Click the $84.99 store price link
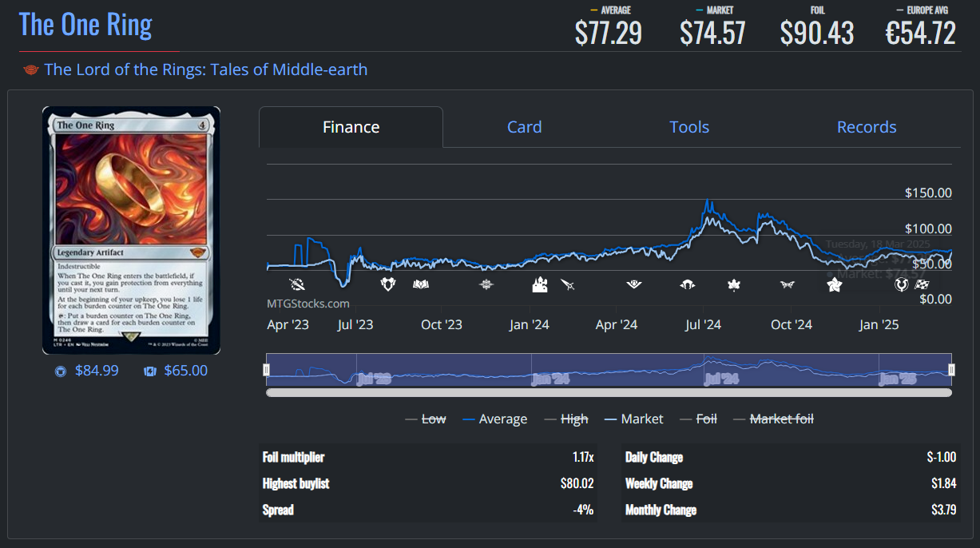The width and height of the screenshot is (980, 548). tap(97, 371)
